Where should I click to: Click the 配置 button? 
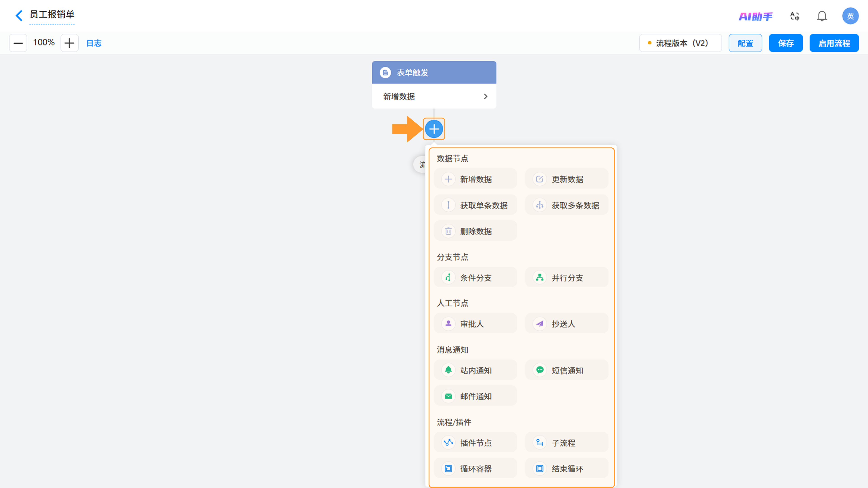tap(745, 43)
